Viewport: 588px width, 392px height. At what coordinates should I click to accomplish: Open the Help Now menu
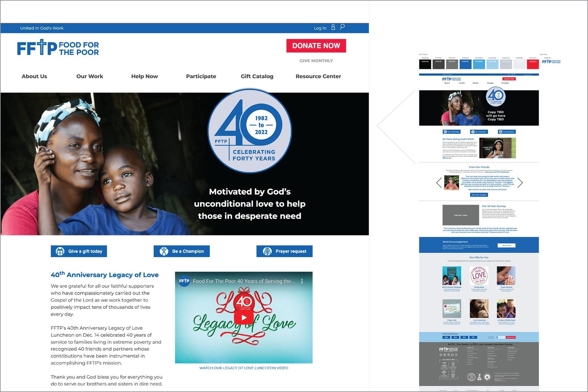[x=144, y=76]
